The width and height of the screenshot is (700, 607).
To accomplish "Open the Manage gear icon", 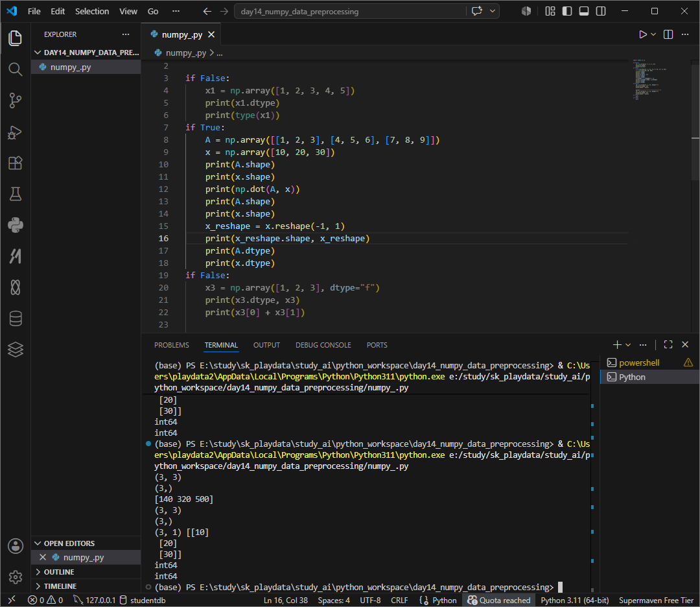I will point(15,577).
